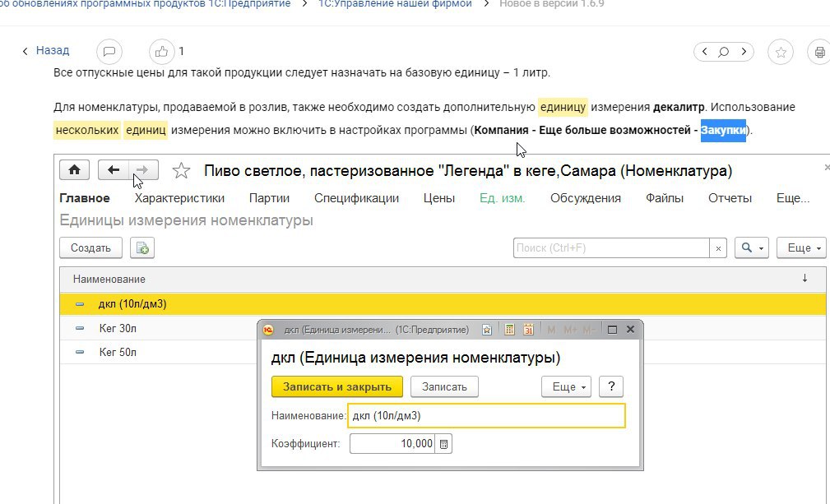
Task: Expand the Еще... tab overflow
Action: pos(793,198)
